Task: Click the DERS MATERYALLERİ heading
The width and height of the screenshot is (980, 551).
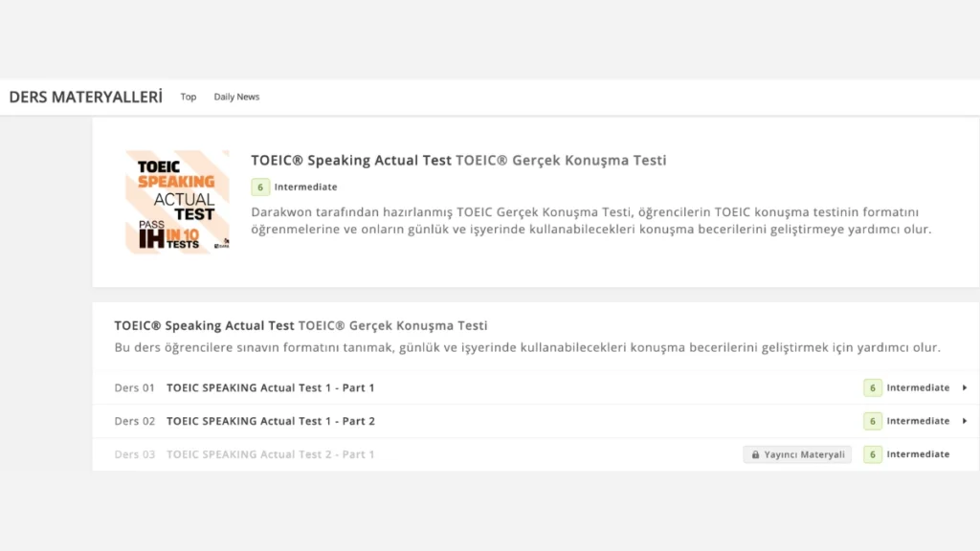Action: [x=85, y=97]
